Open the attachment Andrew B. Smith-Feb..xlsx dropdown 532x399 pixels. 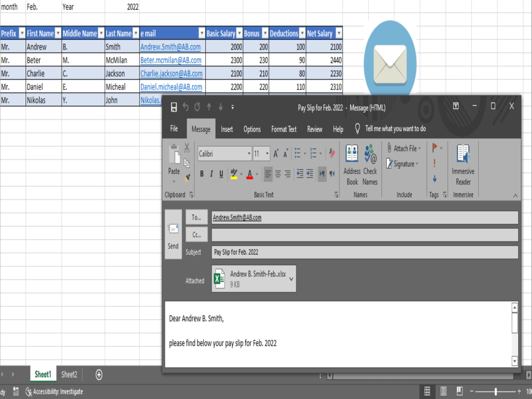click(x=292, y=279)
